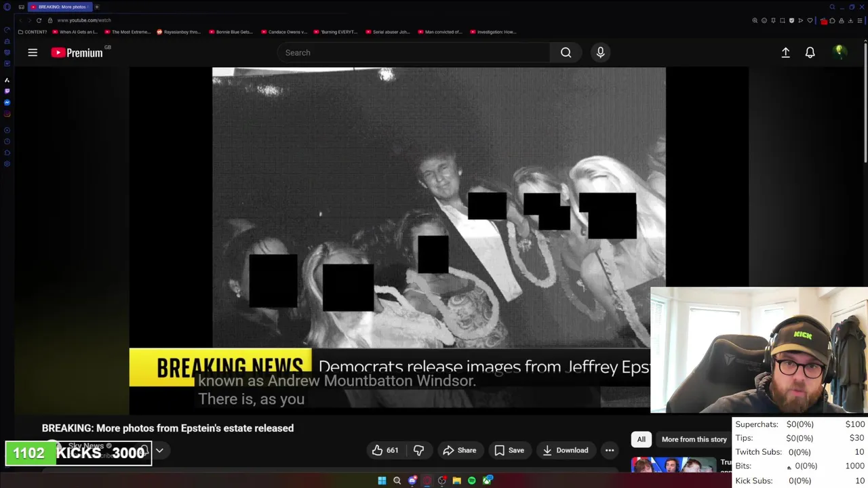Image resolution: width=868 pixels, height=488 pixels.
Task: Add page to bookmarks heart icon
Action: 810,20
